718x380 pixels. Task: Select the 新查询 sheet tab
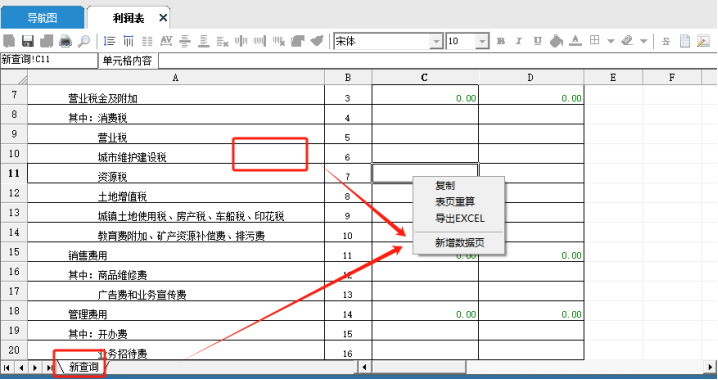point(83,367)
